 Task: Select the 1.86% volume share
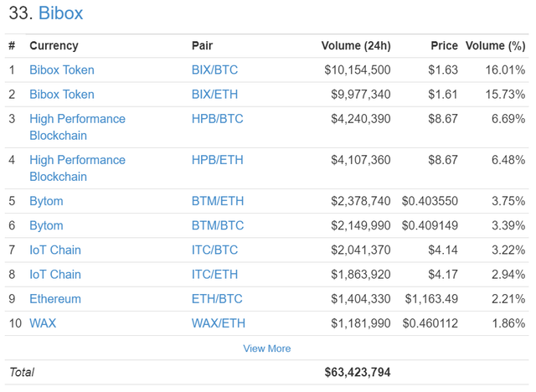click(508, 323)
